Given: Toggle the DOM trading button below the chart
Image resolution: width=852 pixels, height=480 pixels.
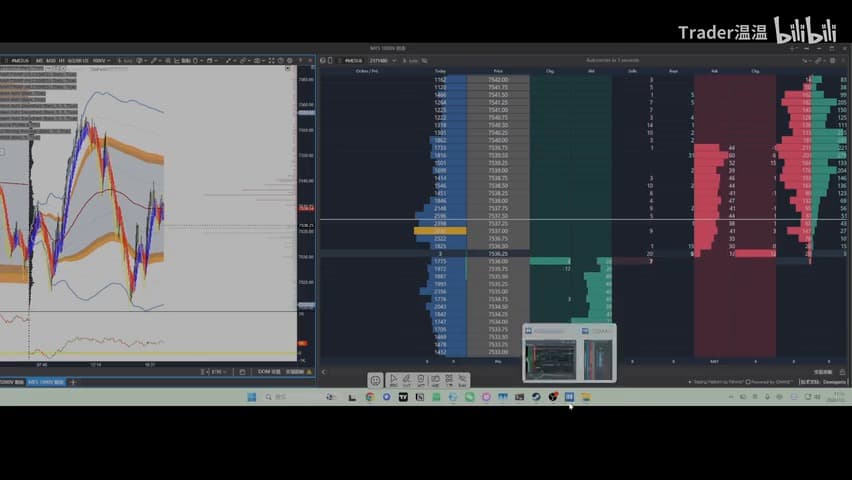Looking at the screenshot, I should point(269,372).
